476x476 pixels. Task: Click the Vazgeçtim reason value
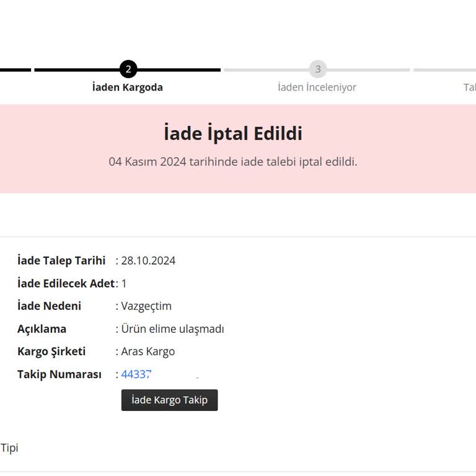(x=146, y=306)
